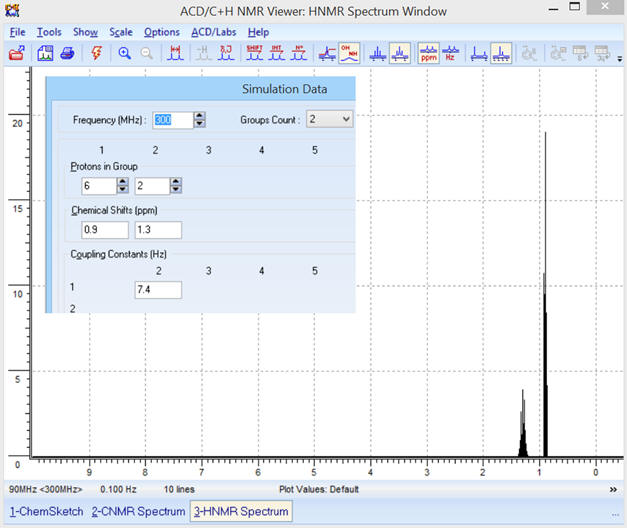Viewport: 627px width, 528px height.
Task: Toggle the OH/NH protons icon
Action: 349,53
